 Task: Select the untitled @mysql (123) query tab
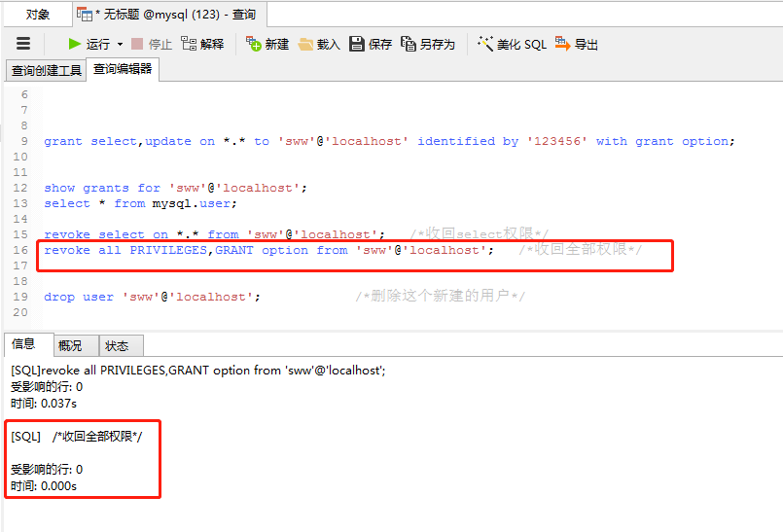[170, 14]
